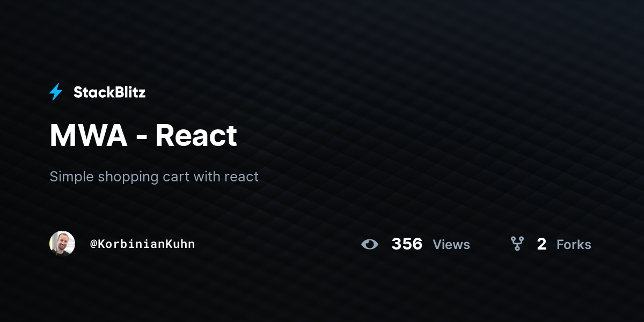Open KorbinianKuhn's profile avatar photo
The image size is (644, 322).
62,244
